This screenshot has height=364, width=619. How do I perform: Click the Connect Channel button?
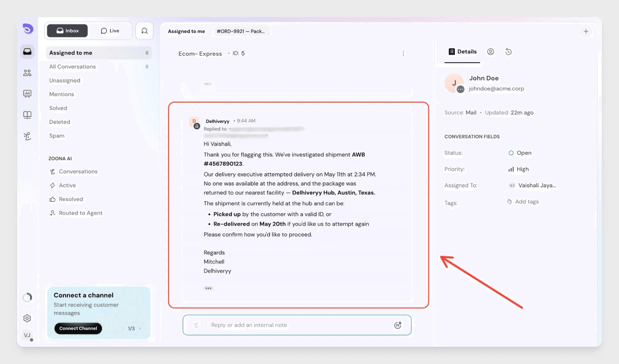pyautogui.click(x=78, y=329)
